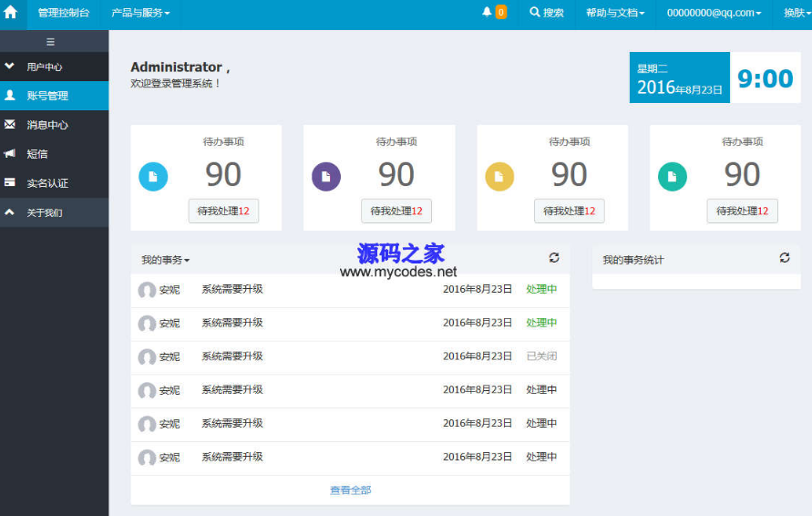Click the home icon in top bar
The height and width of the screenshot is (516, 812).
(11, 13)
